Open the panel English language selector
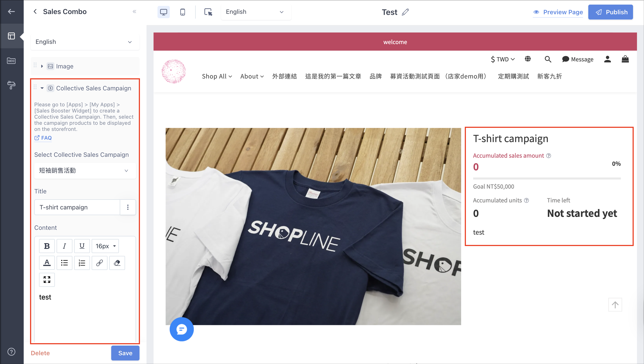 tap(85, 42)
